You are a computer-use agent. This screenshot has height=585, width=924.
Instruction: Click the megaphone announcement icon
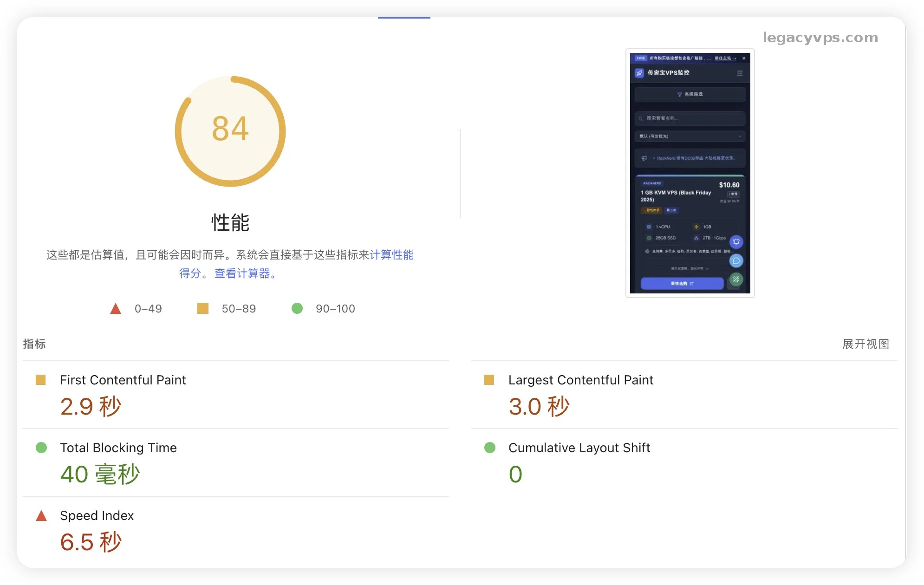click(x=644, y=158)
